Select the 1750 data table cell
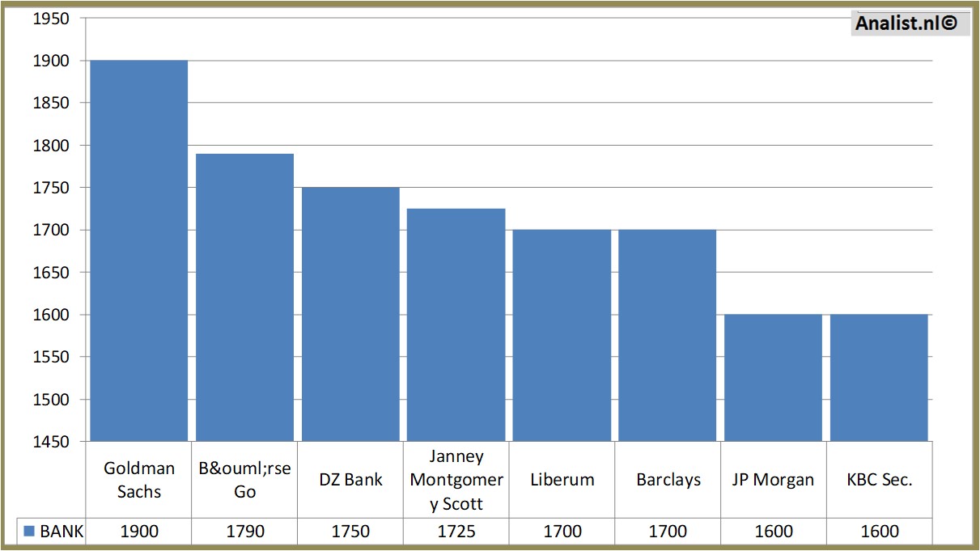This screenshot has height=551, width=980. [350, 532]
